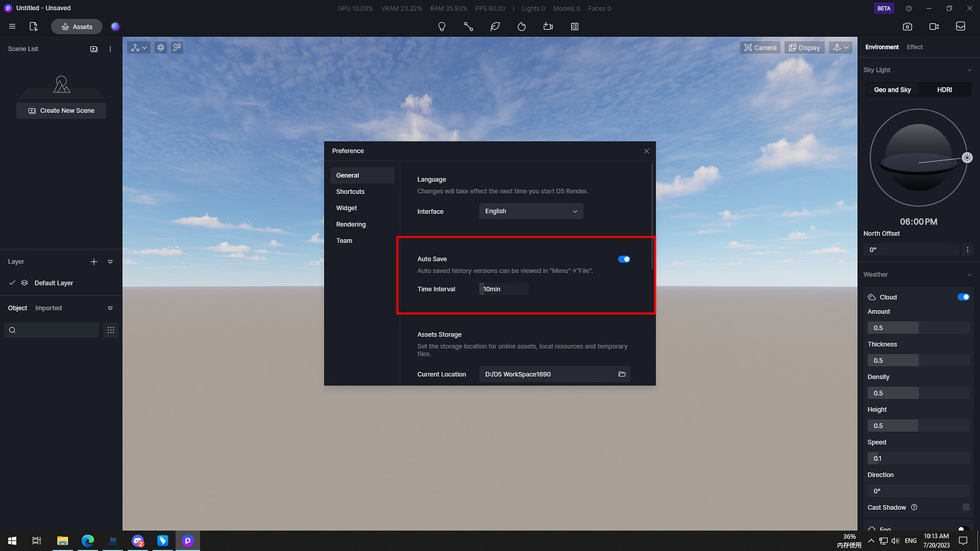Open the hamburger main menu

coord(12,26)
